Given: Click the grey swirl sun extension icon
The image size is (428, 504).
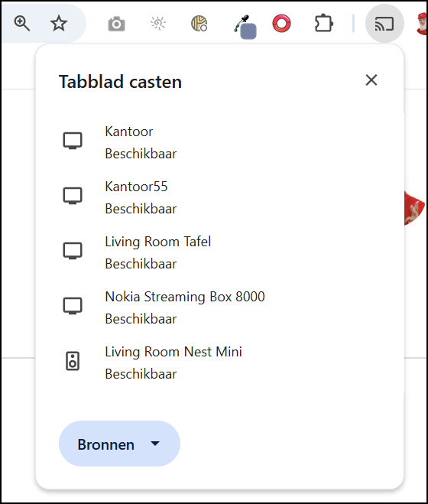Looking at the screenshot, I should point(157,23).
